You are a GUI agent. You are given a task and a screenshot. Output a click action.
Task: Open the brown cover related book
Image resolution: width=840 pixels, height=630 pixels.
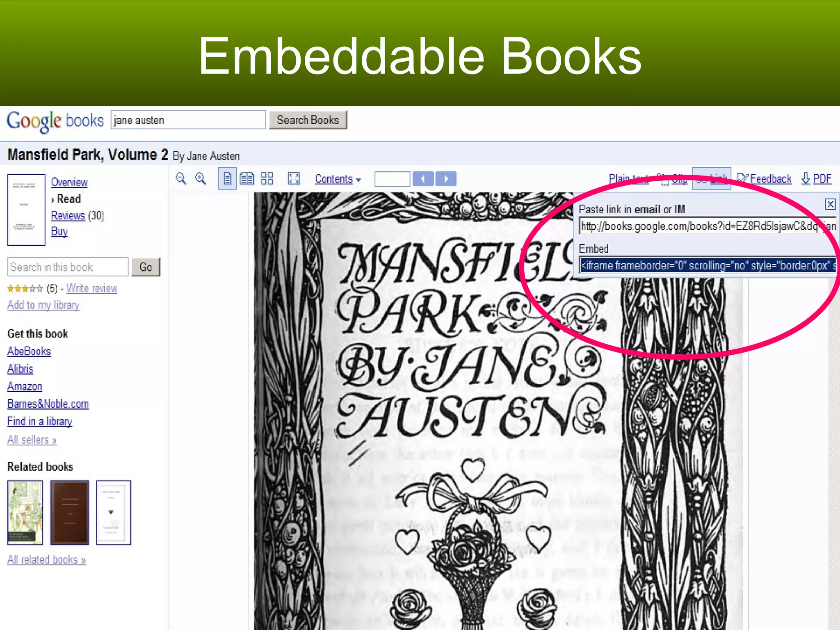pos(70,513)
